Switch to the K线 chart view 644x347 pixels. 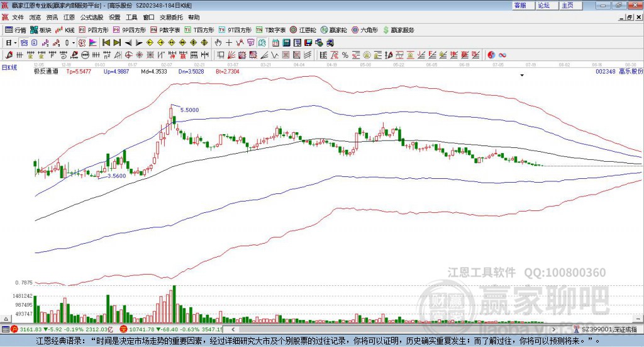point(65,30)
